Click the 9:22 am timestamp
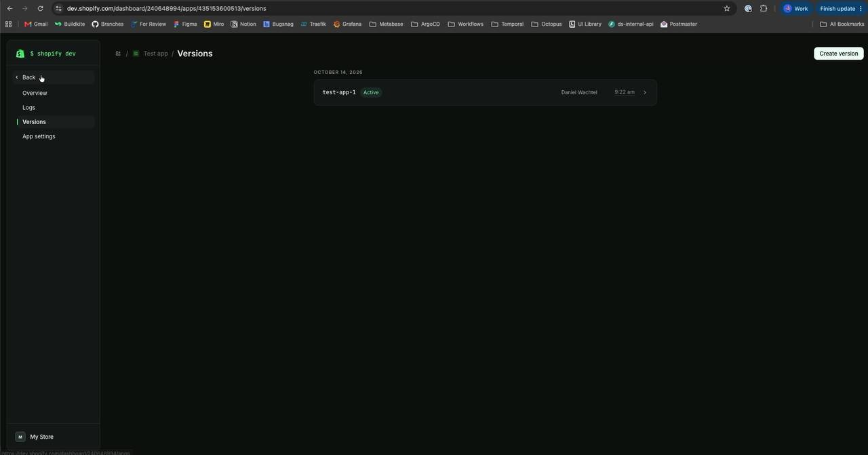 625,92
